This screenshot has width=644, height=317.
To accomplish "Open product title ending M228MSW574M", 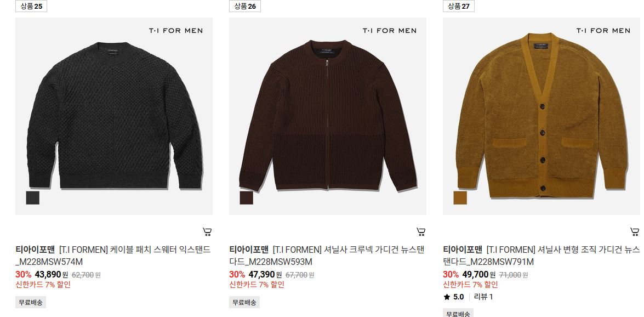I will [113, 256].
